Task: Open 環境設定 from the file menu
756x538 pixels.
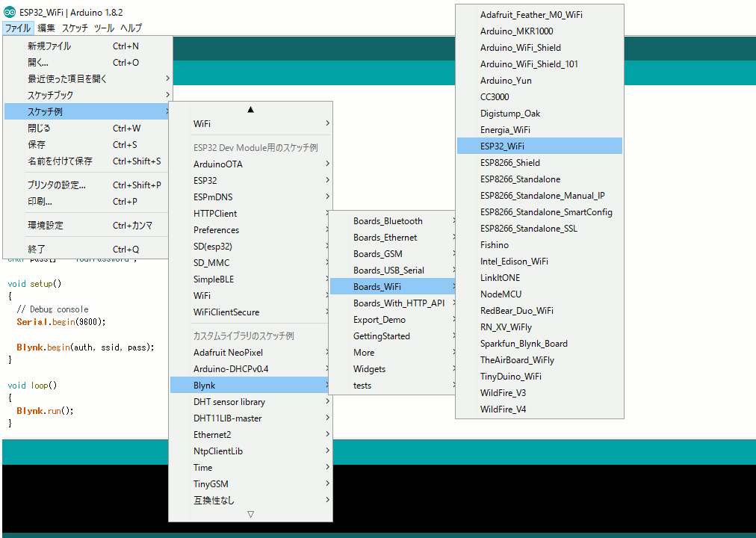Action: pyautogui.click(x=87, y=225)
